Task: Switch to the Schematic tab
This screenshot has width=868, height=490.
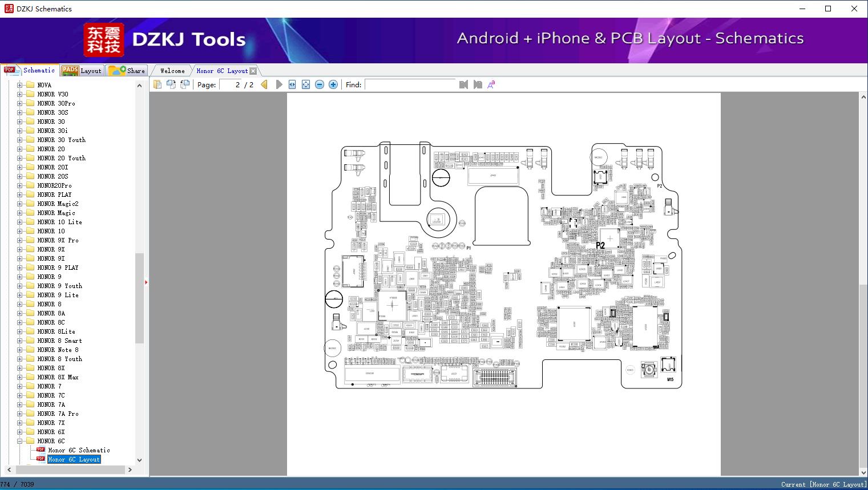Action: point(30,70)
